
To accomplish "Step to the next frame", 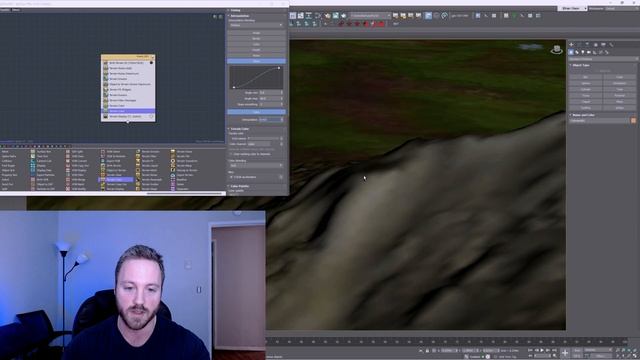I will 548,350.
